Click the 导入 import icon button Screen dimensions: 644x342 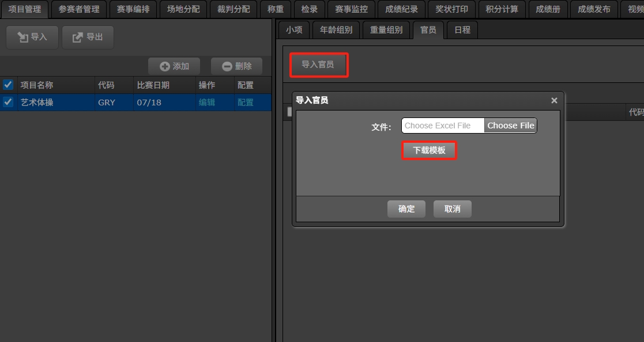coord(32,37)
